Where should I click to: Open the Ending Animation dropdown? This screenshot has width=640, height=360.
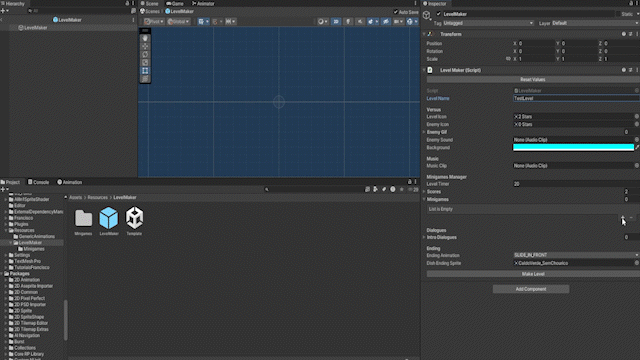pyautogui.click(x=576, y=255)
